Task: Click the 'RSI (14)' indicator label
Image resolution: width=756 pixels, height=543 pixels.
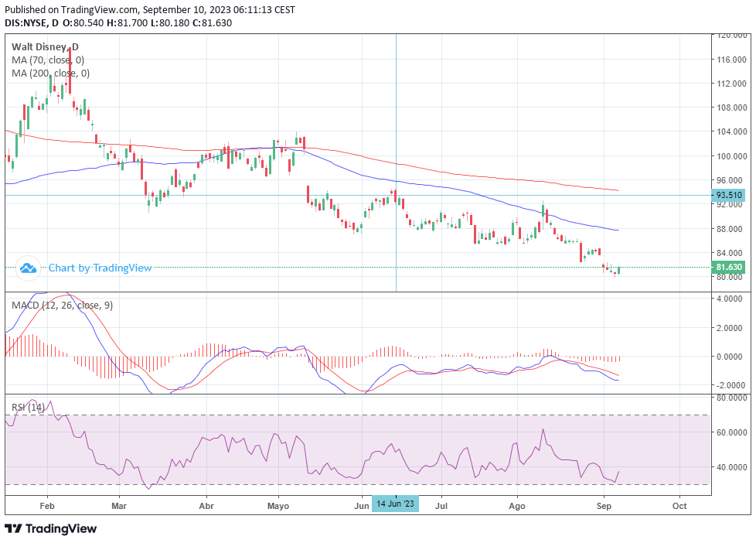Action: [28, 408]
